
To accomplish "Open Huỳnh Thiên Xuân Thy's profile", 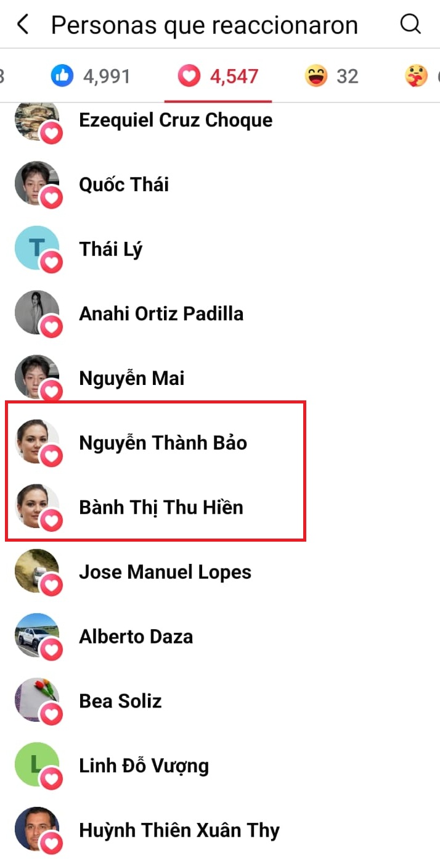I will pos(179,830).
